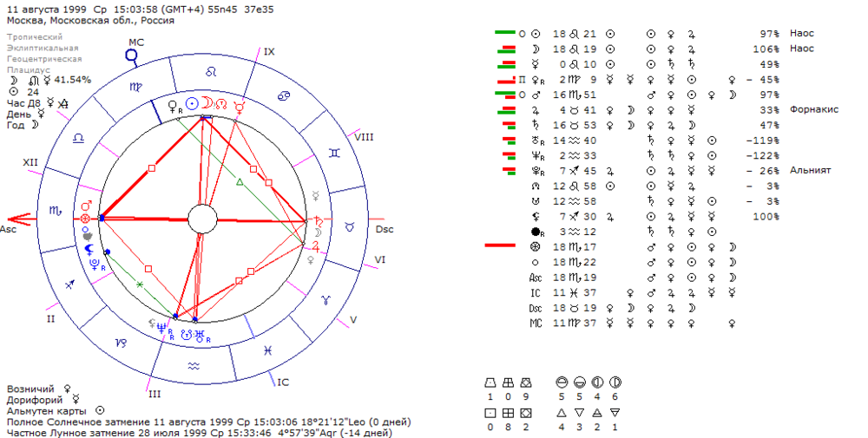This screenshot has width=868, height=438.
Task: Click the green strength bar on the Sun row
Action: point(505,32)
